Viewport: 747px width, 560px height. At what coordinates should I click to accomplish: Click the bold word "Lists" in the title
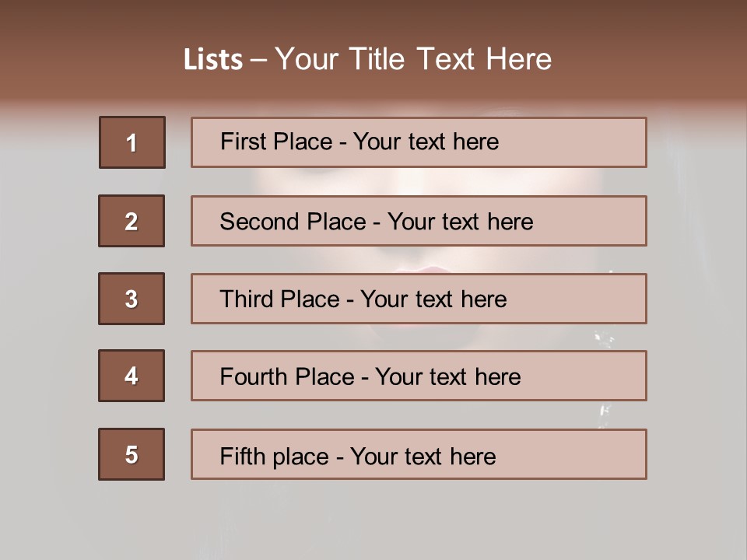click(x=213, y=60)
